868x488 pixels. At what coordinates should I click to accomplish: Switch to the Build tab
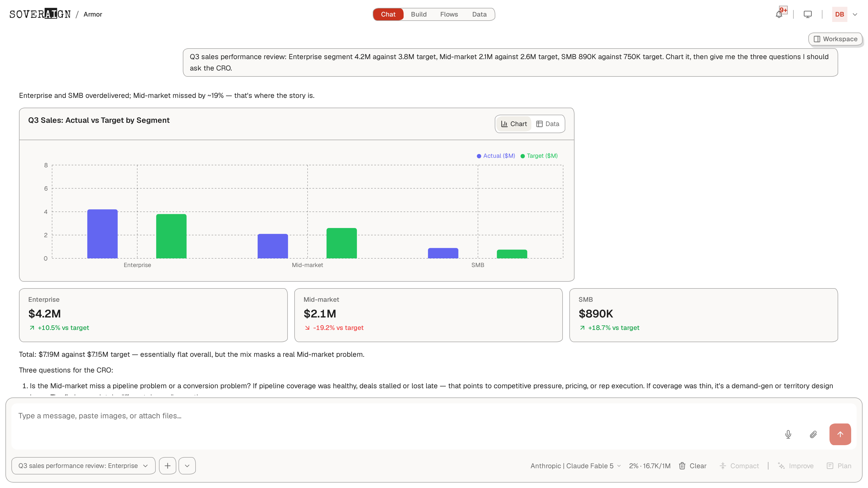pyautogui.click(x=419, y=14)
